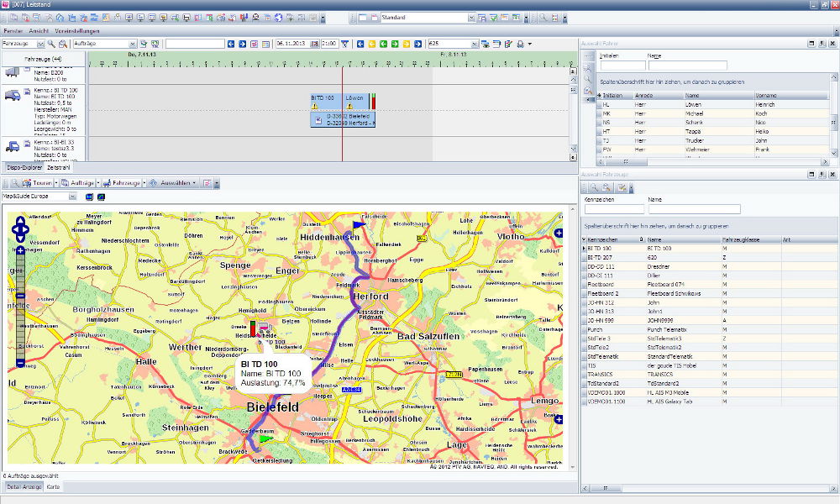Click the Initialen filter input field
Viewport: 840px width, 504px height.
[x=622, y=66]
